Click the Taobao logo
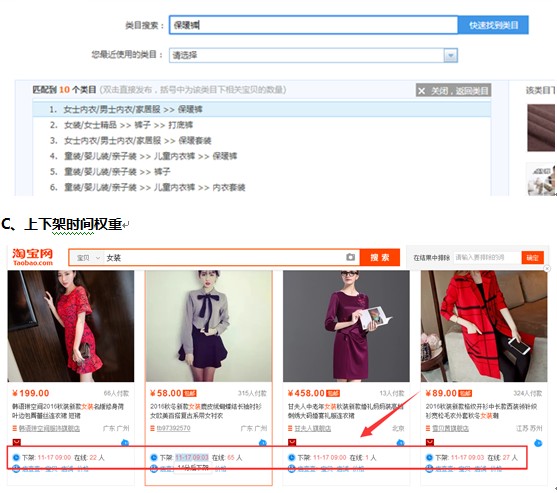The height and width of the screenshot is (493, 557). [x=33, y=257]
